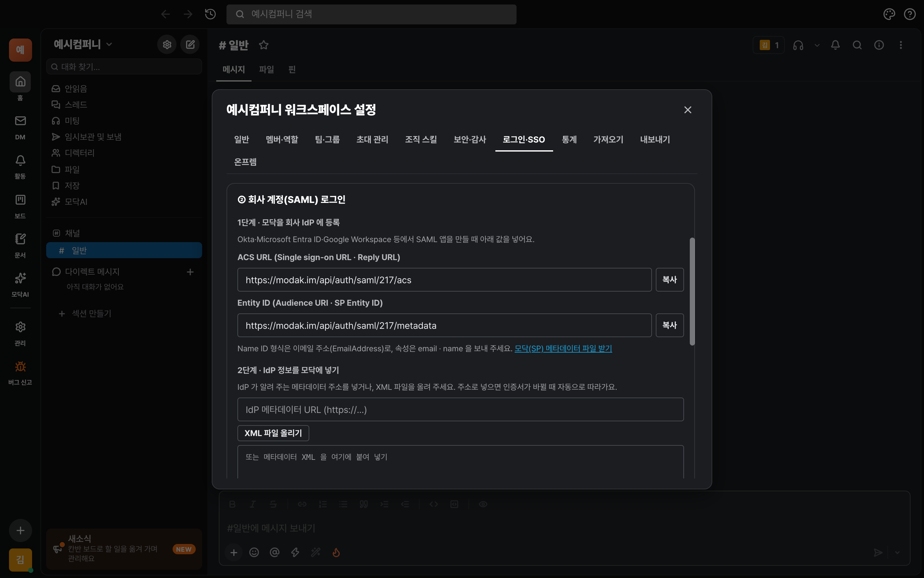Compose a new message with pencil icon
The width and height of the screenshot is (924, 578).
click(190, 45)
